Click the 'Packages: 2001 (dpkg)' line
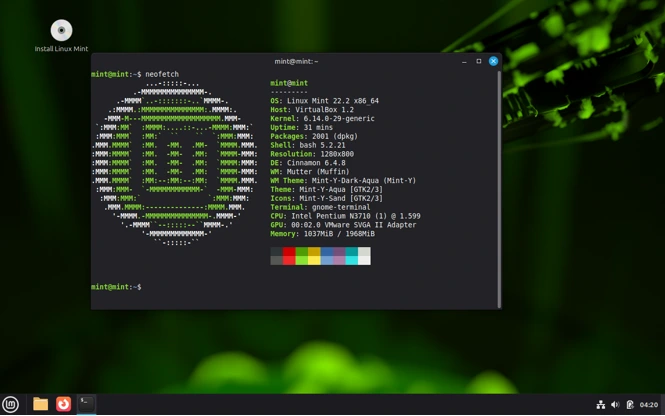The width and height of the screenshot is (665, 416). [x=314, y=137]
